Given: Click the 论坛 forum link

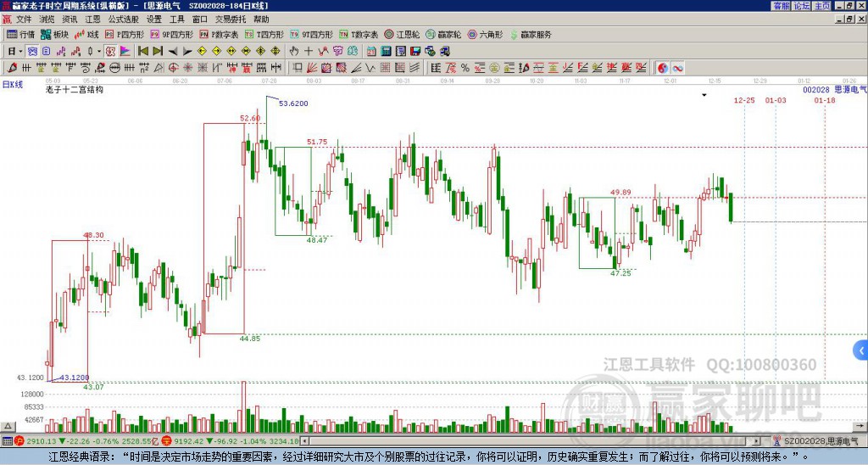Looking at the screenshot, I should pyautogui.click(x=802, y=6).
